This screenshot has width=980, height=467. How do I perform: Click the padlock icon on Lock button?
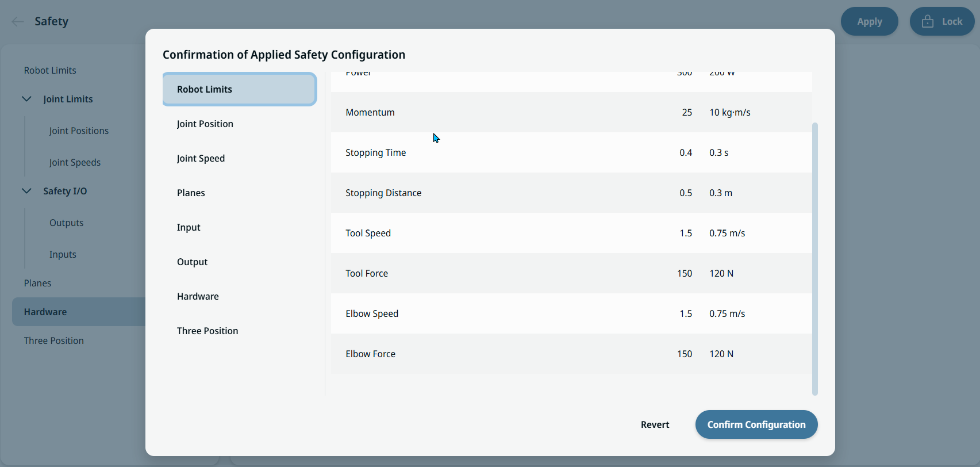pos(927,22)
